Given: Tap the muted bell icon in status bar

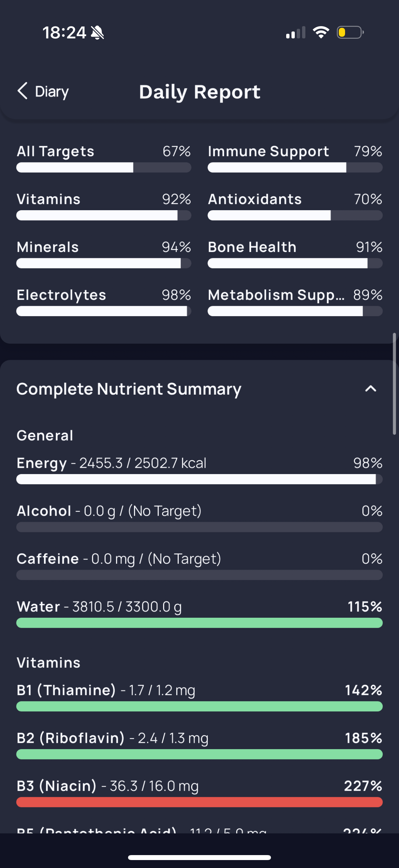Looking at the screenshot, I should (x=98, y=33).
